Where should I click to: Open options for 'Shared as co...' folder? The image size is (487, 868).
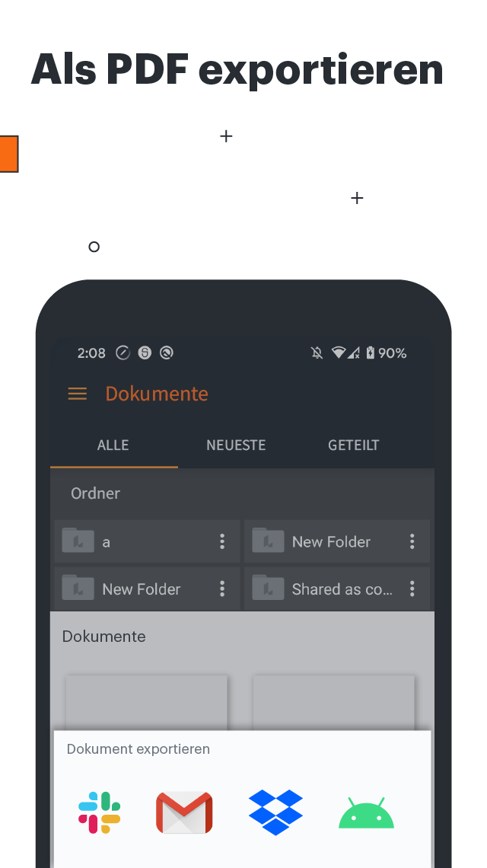pyautogui.click(x=412, y=589)
